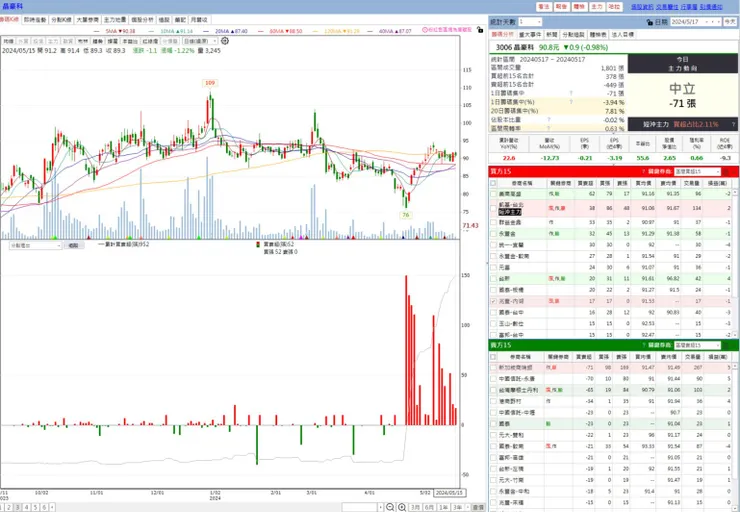
Task: Click 看法 button in top bar
Action: point(544,7)
